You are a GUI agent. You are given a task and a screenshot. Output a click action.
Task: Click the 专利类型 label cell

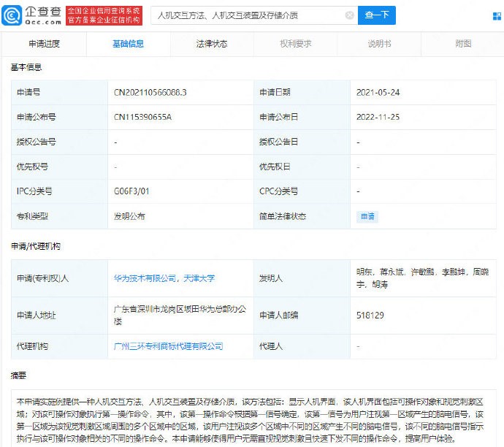coord(59,216)
